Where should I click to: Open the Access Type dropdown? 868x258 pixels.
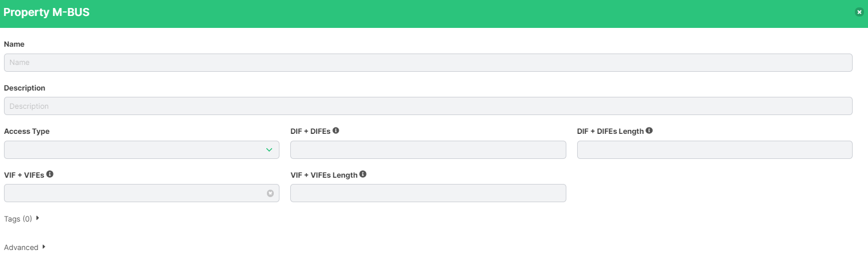[x=142, y=150]
